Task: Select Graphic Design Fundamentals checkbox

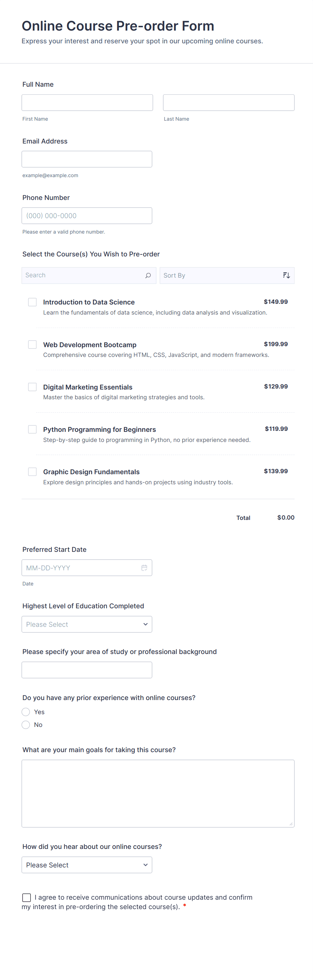Action: tap(32, 472)
